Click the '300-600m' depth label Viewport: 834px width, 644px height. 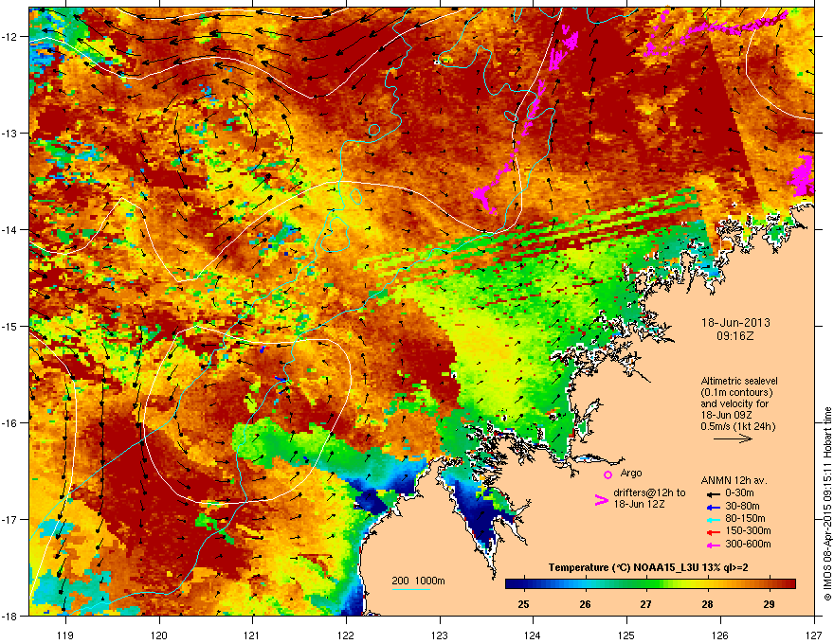click(748, 545)
